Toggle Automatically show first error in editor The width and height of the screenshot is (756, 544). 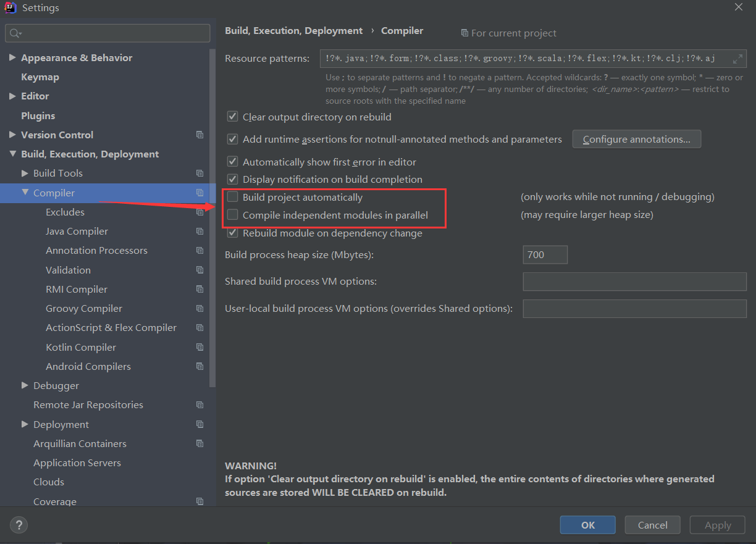[233, 162]
